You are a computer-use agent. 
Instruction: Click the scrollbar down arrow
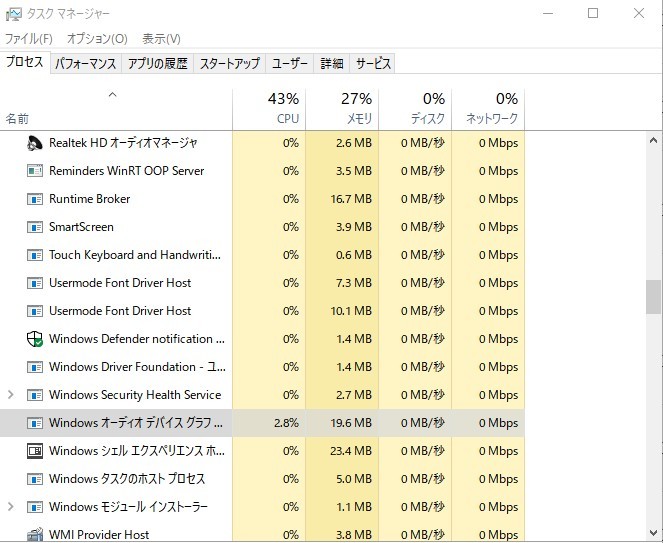653,533
